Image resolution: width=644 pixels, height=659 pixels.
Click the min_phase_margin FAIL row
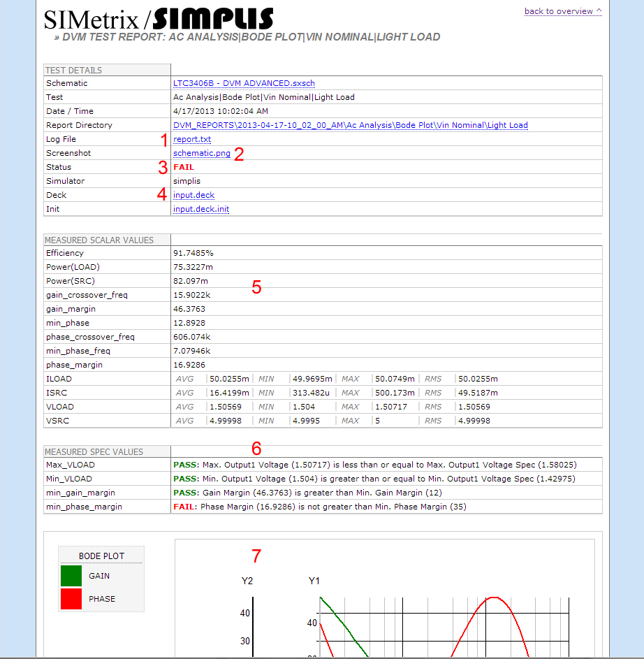[x=314, y=507]
